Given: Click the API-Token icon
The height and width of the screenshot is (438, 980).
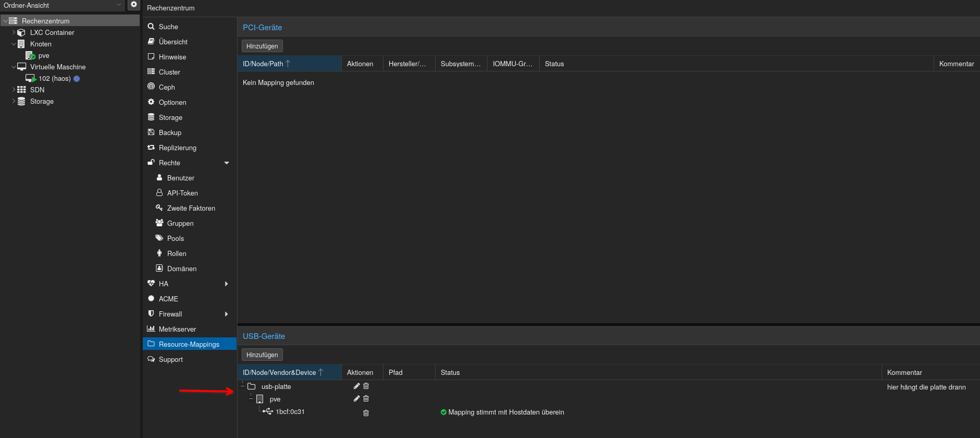Looking at the screenshot, I should [x=159, y=192].
